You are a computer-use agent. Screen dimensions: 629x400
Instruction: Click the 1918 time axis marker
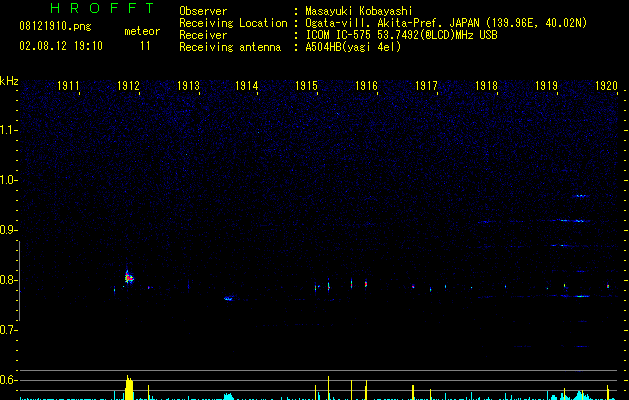pos(486,85)
